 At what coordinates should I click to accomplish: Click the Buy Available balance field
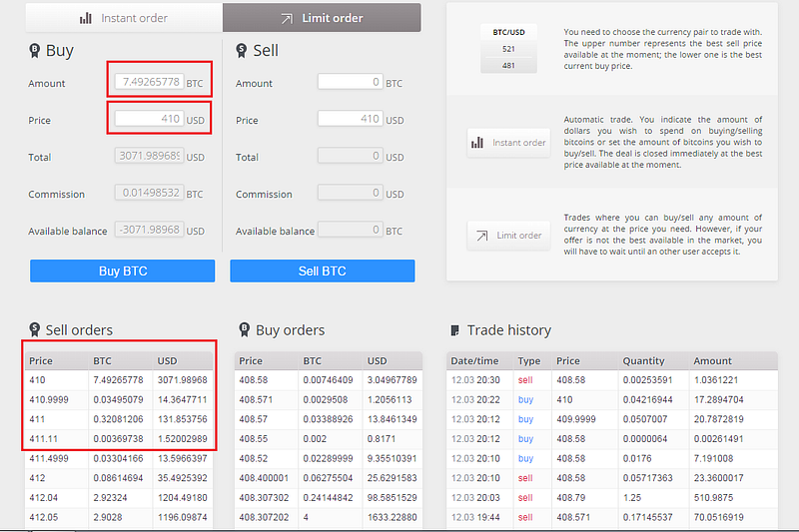(x=149, y=230)
